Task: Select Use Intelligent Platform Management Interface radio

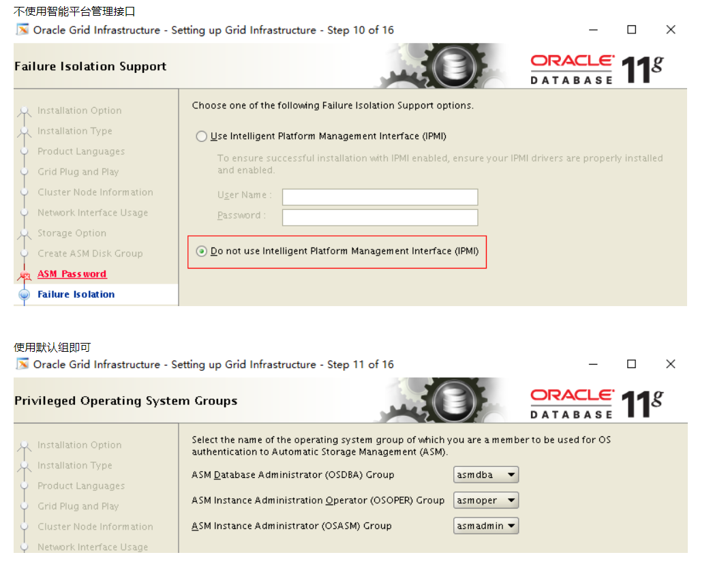Action: (201, 136)
